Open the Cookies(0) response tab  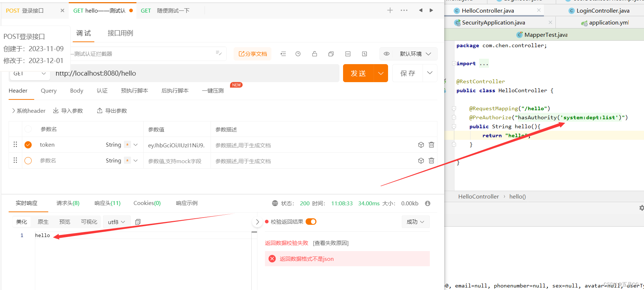(x=147, y=203)
